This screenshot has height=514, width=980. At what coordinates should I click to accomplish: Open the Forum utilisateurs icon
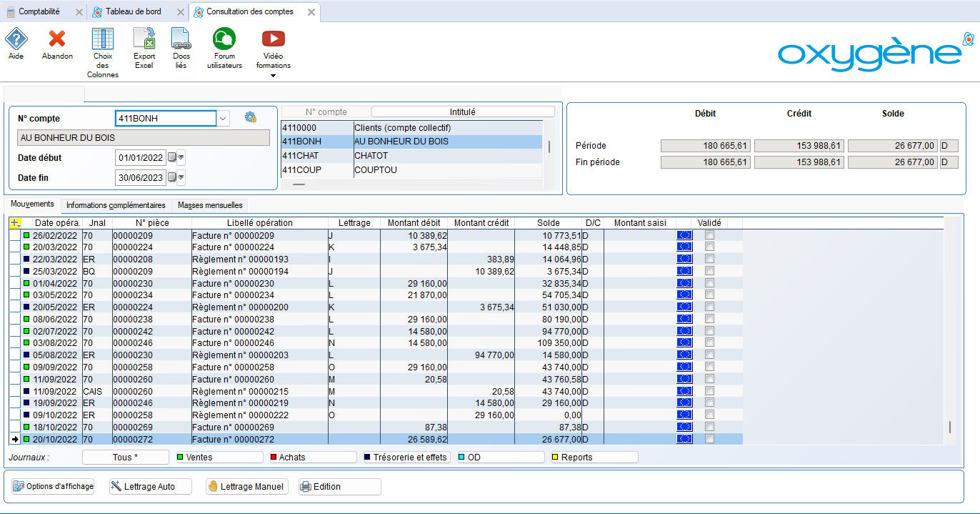224,39
